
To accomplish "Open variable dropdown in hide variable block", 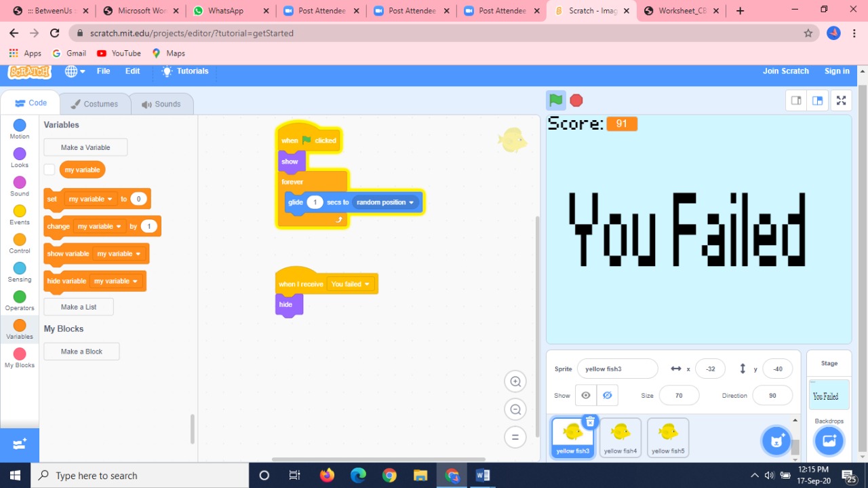I will (x=116, y=281).
